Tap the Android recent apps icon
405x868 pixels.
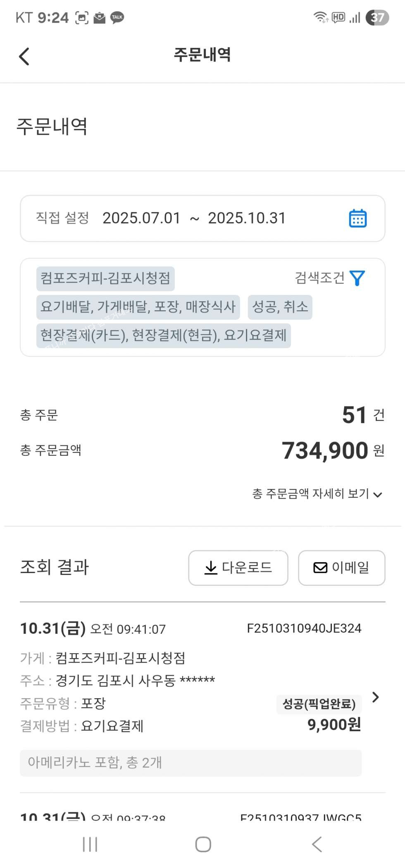pyautogui.click(x=90, y=844)
